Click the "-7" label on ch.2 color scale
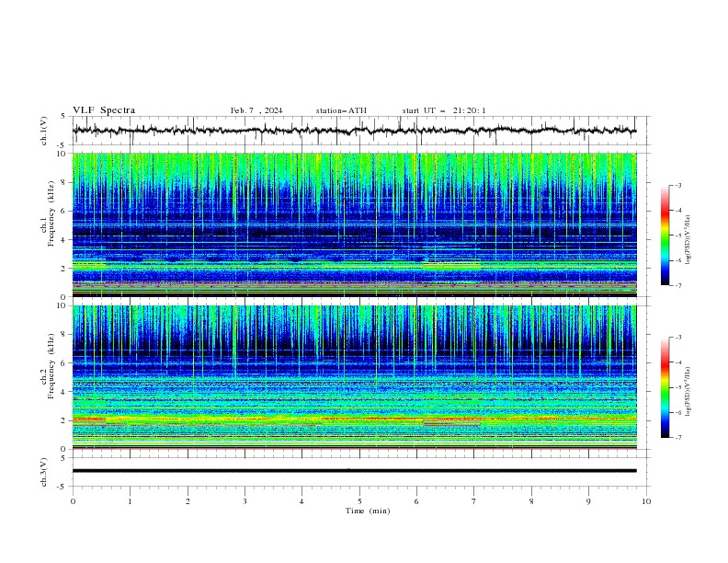Image resolution: width=728 pixels, height=563 pixels. 678,438
